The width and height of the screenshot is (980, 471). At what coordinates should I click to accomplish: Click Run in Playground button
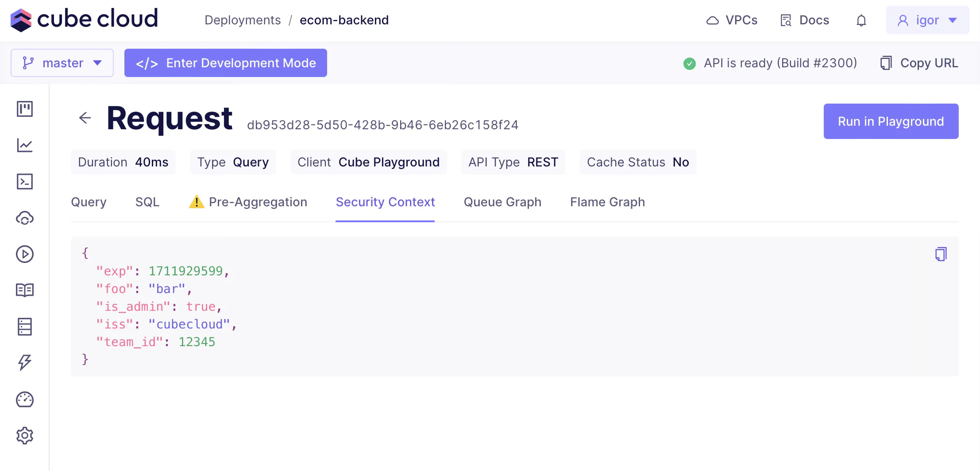pyautogui.click(x=891, y=121)
